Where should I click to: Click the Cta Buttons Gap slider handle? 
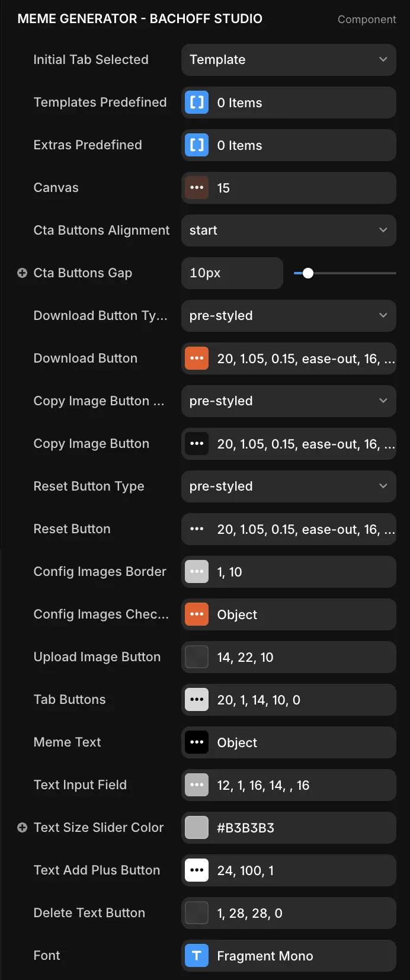pos(308,273)
